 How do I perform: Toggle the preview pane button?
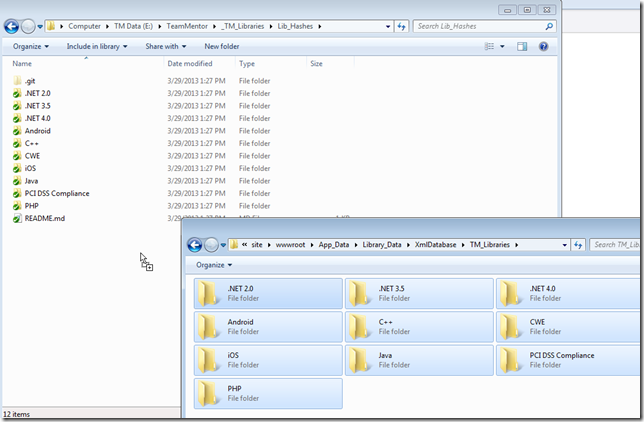pos(522,46)
